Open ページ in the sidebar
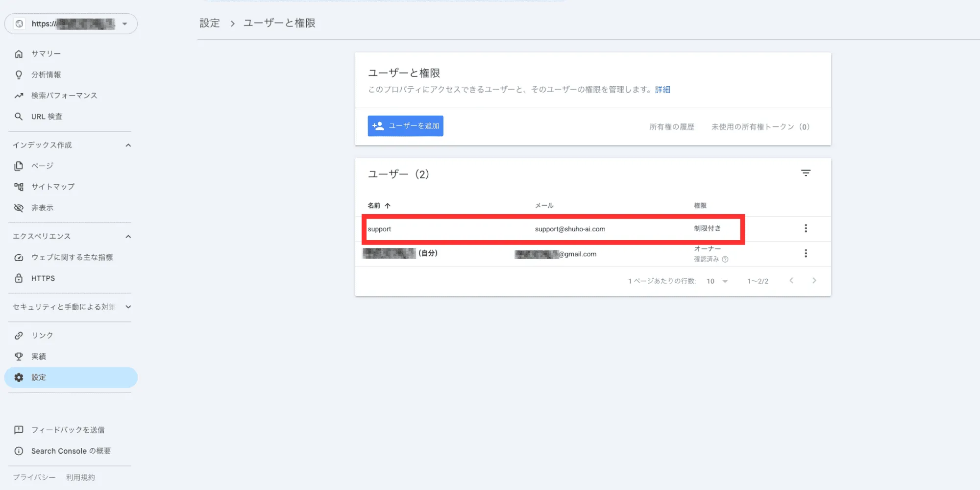The width and height of the screenshot is (980, 490). 71,166
